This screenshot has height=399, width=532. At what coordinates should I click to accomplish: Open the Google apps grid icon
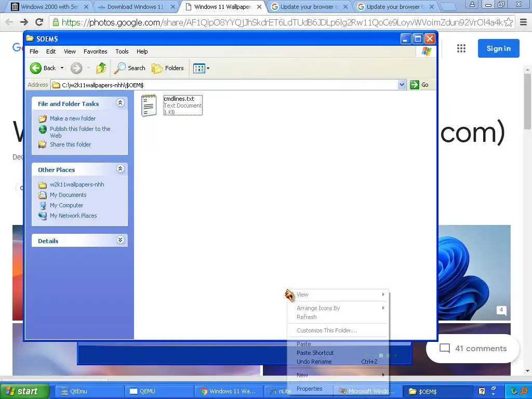(461, 48)
